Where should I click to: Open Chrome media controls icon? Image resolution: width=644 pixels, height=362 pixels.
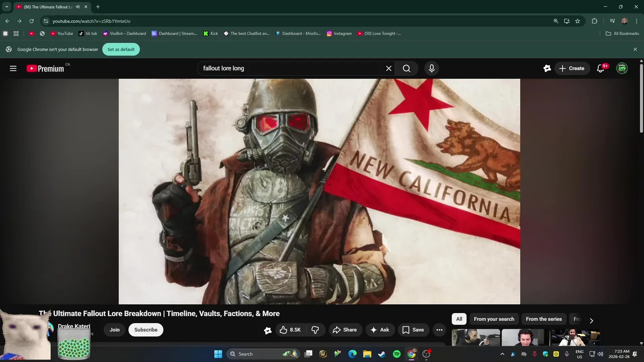(x=612, y=21)
